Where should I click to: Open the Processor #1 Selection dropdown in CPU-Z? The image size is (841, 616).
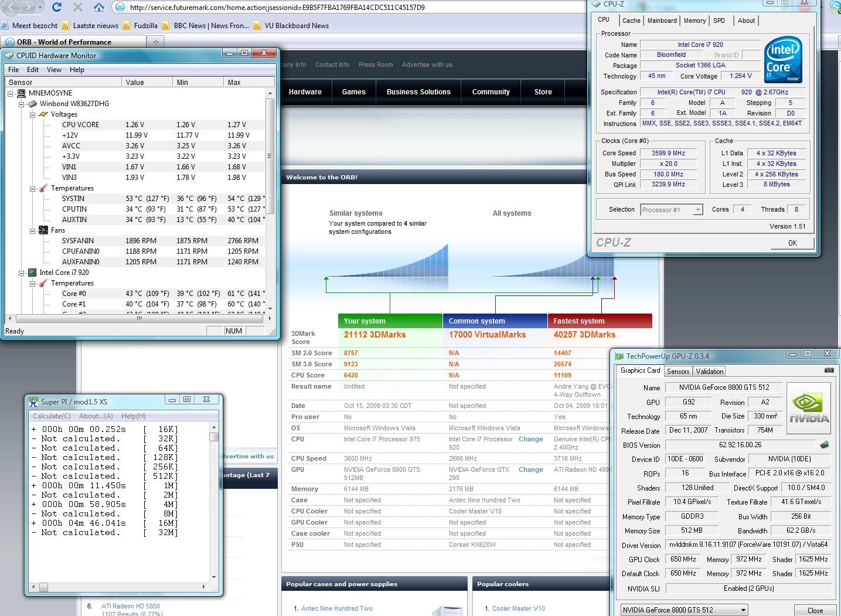672,209
